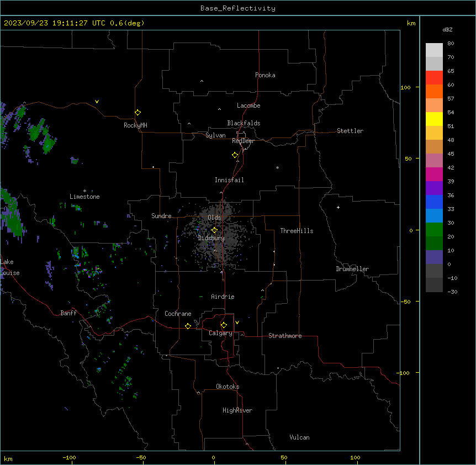Click the Limestone label

pyautogui.click(x=84, y=197)
